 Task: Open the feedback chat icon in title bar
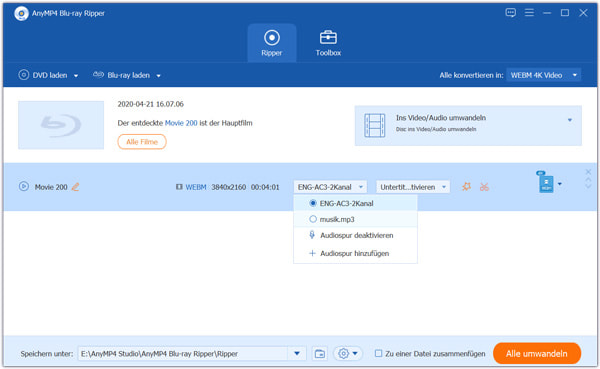click(x=510, y=13)
